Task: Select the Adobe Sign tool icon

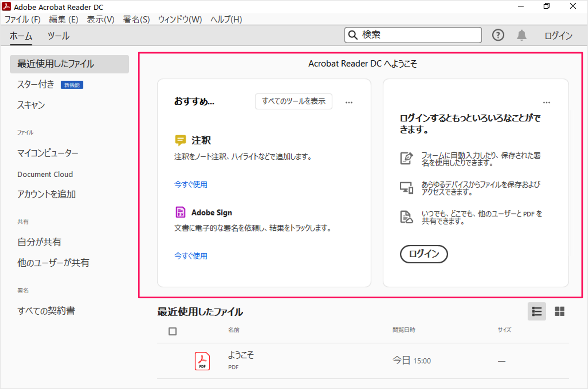Action: (x=180, y=212)
